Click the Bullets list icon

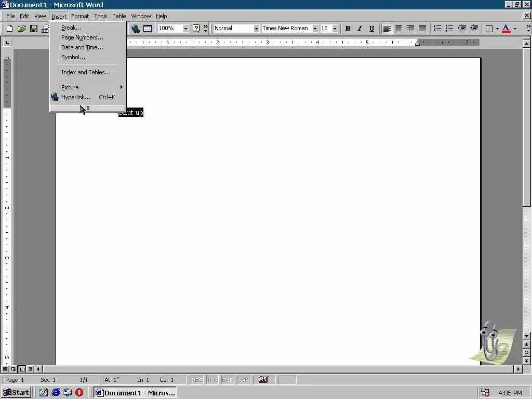tap(449, 29)
